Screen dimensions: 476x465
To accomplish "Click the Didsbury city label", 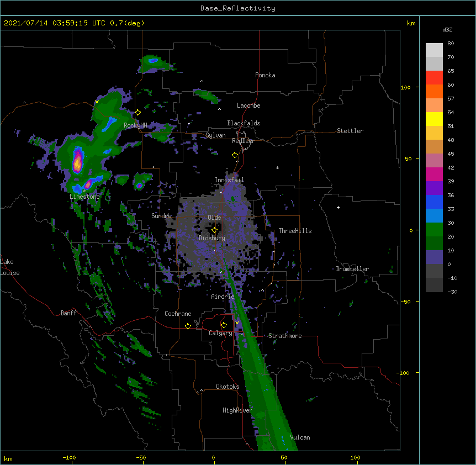I will pos(212,238).
